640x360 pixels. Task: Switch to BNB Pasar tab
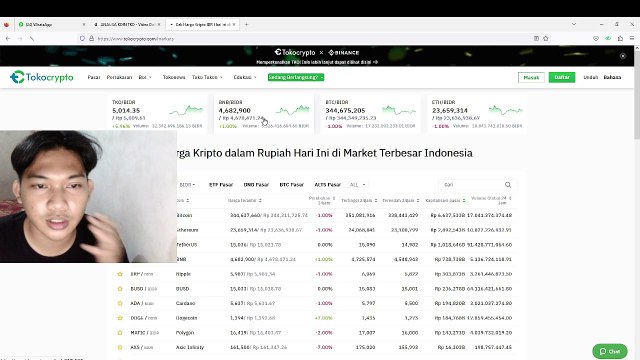[x=256, y=184]
